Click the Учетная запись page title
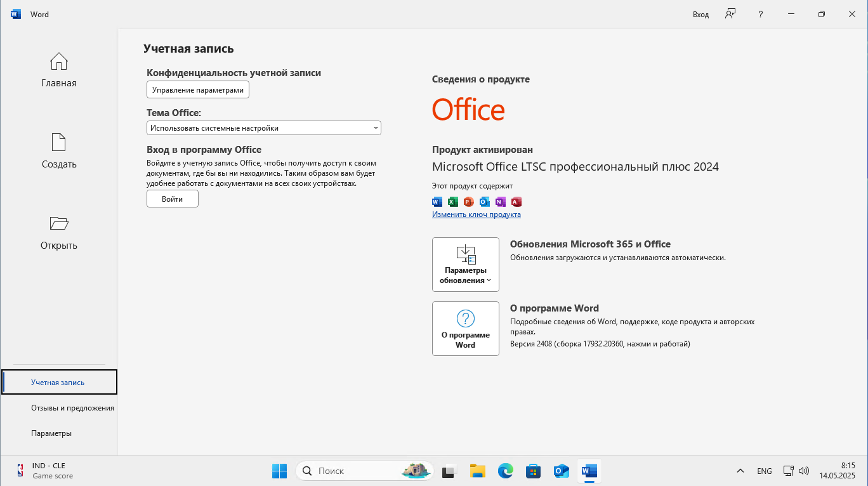868x486 pixels. (188, 49)
